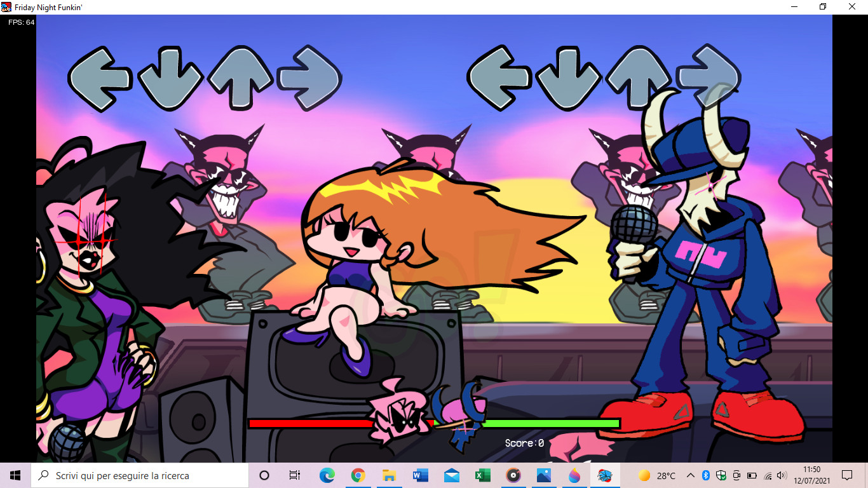Click the pink opponent health icon
The width and height of the screenshot is (868, 488).
(399, 416)
